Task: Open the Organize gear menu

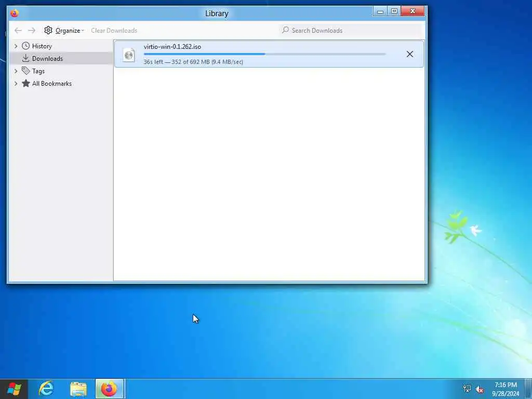Action: tap(64, 31)
